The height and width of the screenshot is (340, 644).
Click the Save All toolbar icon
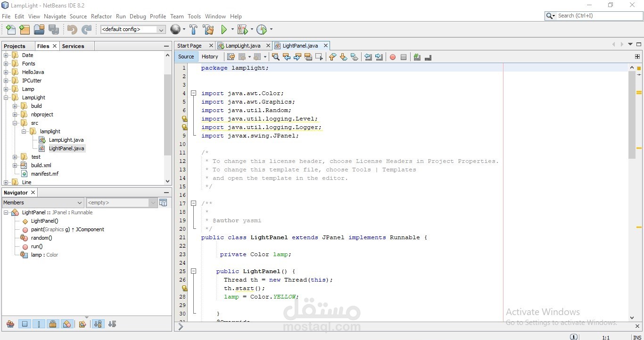click(x=53, y=30)
